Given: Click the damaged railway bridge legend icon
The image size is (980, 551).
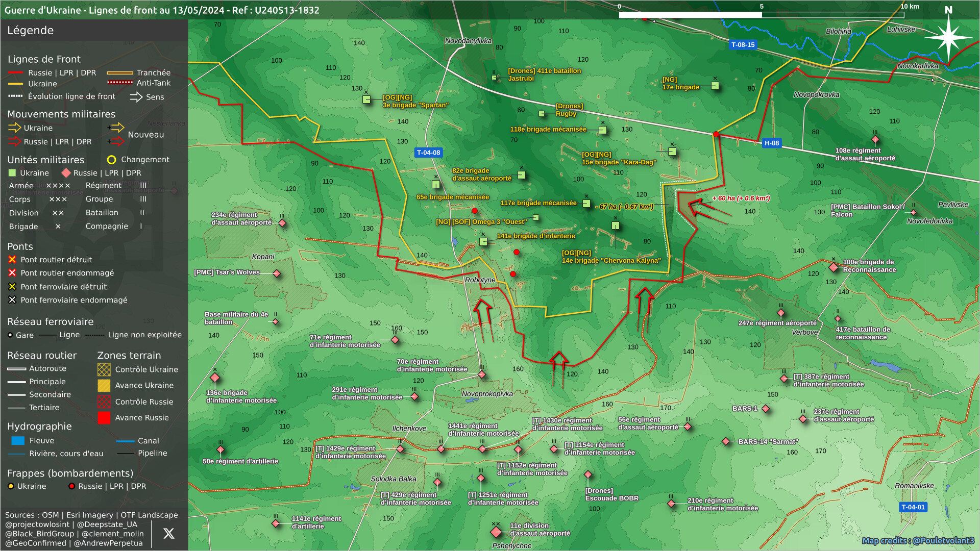Looking at the screenshot, I should pyautogui.click(x=12, y=300).
